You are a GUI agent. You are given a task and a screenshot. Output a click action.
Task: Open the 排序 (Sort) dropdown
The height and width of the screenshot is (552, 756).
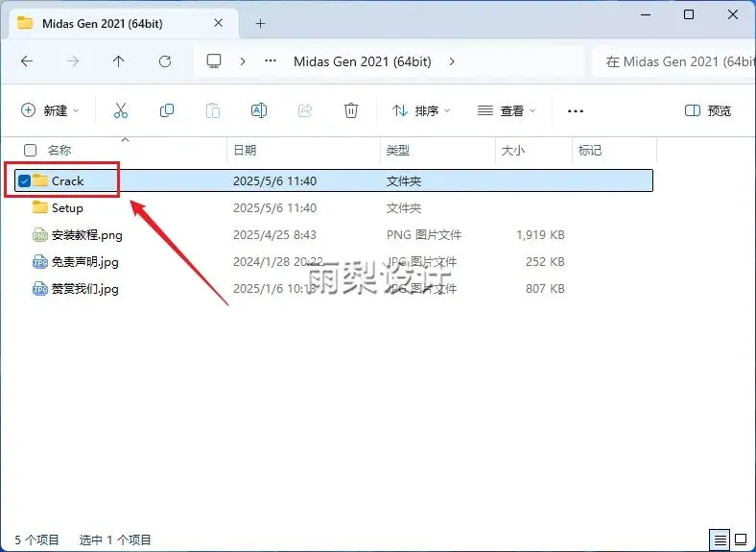click(x=421, y=110)
